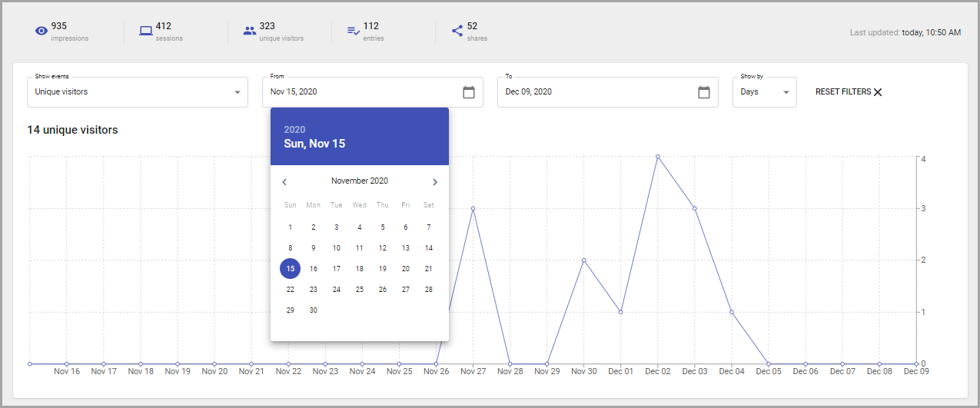Go to next month in calendar
Viewport: 980px width, 408px height.
tap(435, 182)
